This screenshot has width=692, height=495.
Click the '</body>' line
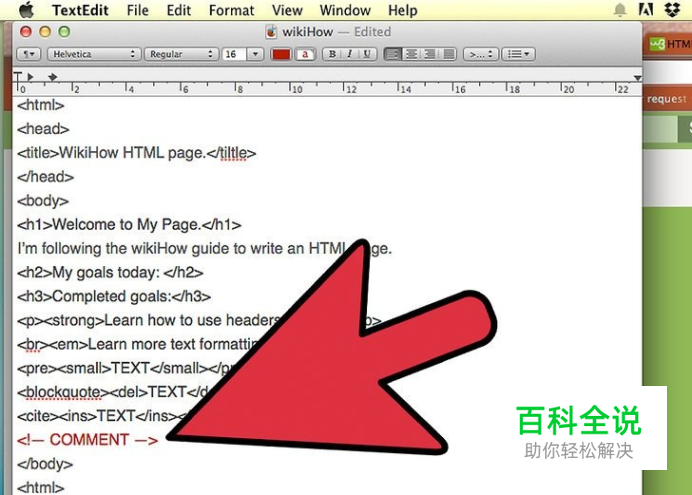(x=45, y=464)
